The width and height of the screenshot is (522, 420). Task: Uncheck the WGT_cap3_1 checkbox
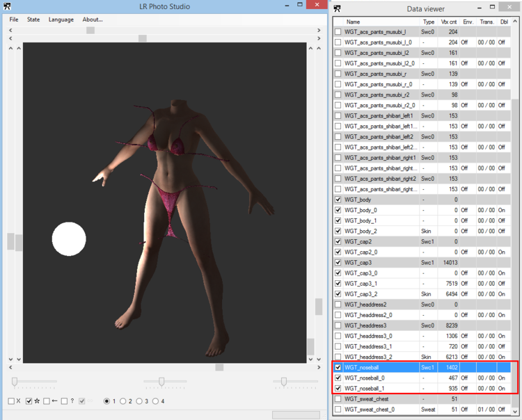pyautogui.click(x=338, y=283)
